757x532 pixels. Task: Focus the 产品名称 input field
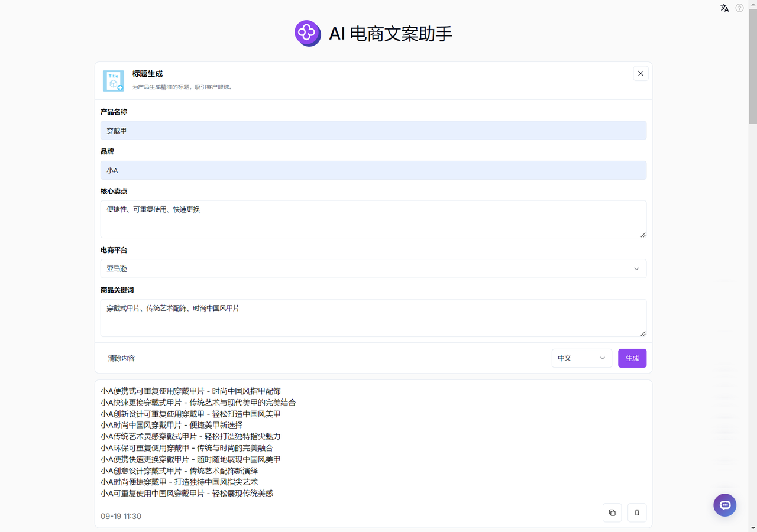[x=373, y=131]
